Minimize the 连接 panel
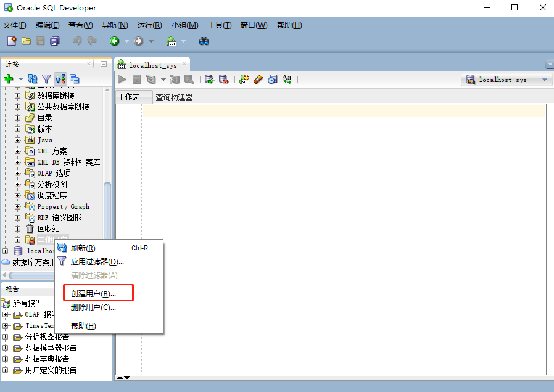Image resolution: width=554 pixels, height=392 pixels. point(104,64)
